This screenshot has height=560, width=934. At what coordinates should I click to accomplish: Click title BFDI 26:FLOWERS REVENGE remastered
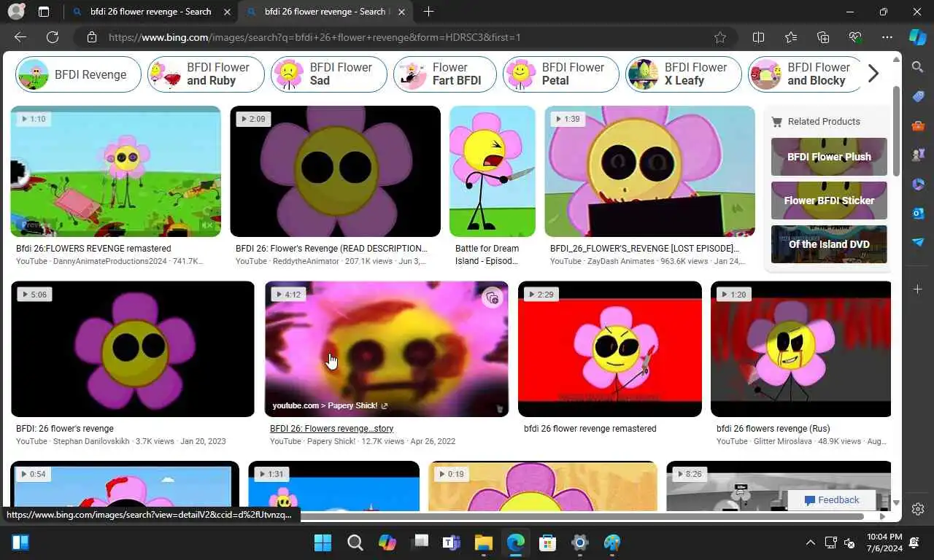pyautogui.click(x=93, y=249)
